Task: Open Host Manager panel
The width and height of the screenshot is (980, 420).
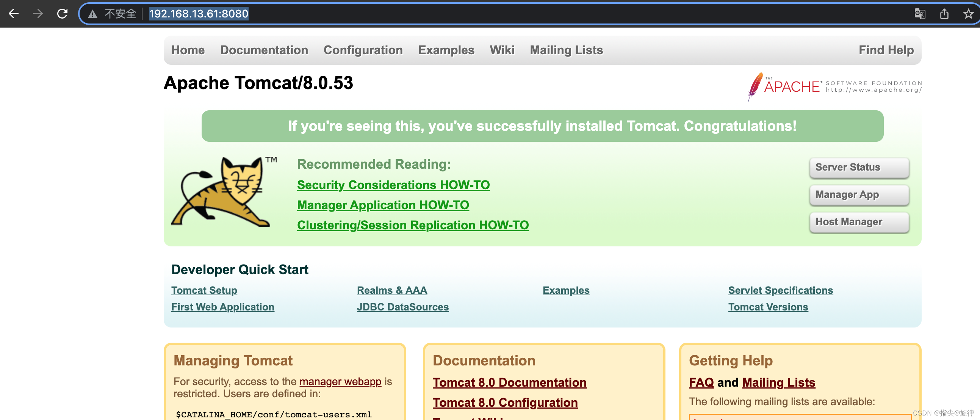Action: click(x=860, y=222)
